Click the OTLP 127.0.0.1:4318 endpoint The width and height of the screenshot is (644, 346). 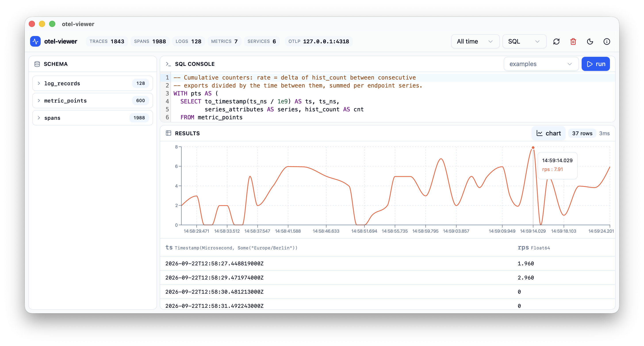pos(318,42)
